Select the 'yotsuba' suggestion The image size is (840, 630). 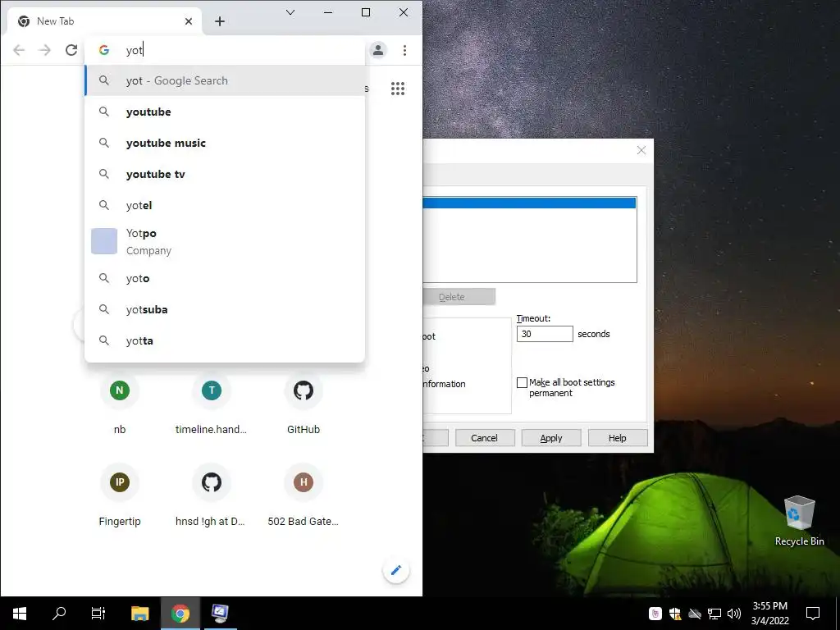[225, 309]
